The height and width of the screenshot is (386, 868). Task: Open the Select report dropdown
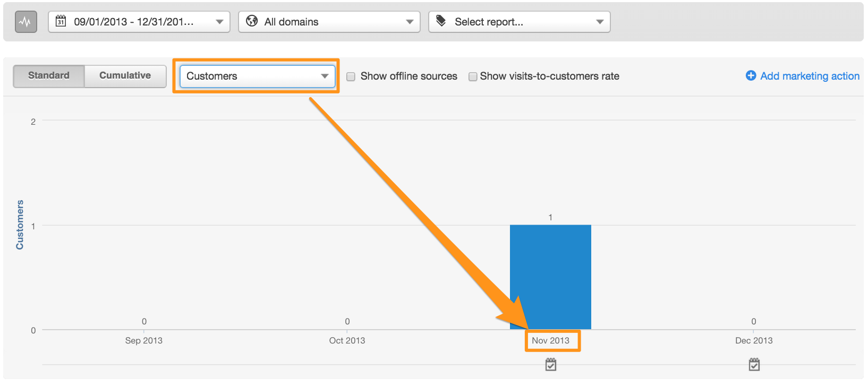click(520, 22)
